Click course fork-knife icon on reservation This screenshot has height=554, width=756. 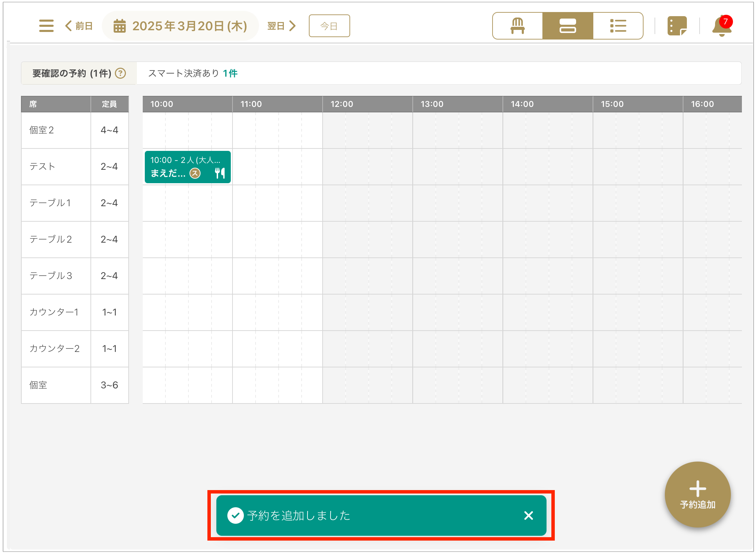point(220,173)
